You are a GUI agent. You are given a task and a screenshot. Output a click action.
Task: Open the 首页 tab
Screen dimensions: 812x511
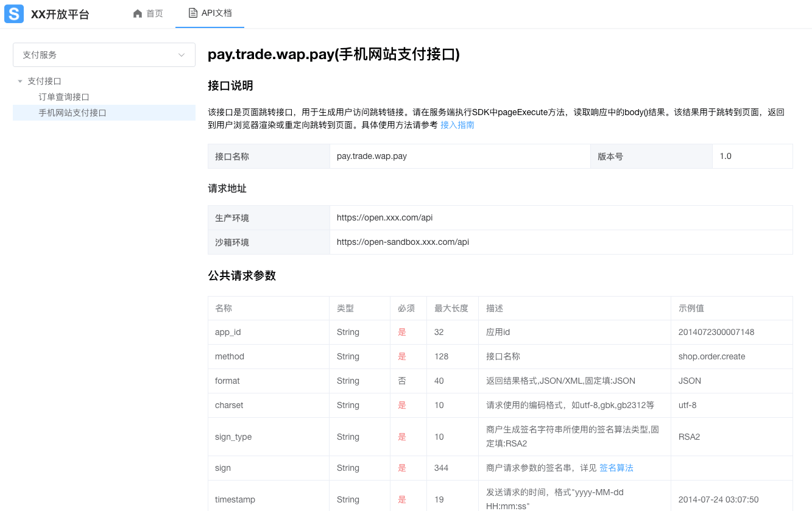[x=154, y=13]
